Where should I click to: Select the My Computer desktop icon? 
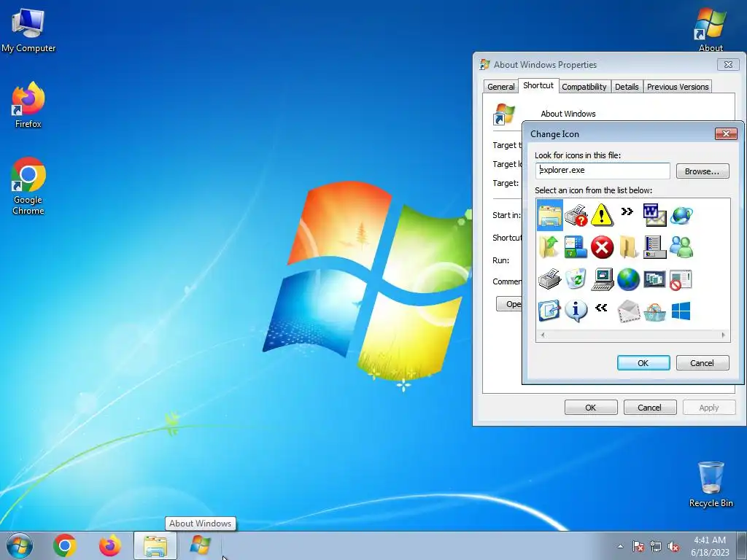click(x=28, y=31)
